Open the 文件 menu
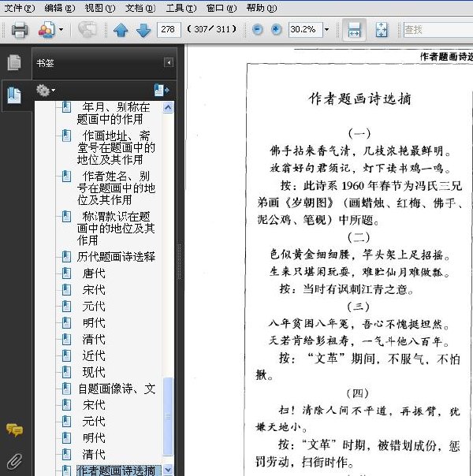Viewport: 473px width, 476px height. tap(20, 8)
